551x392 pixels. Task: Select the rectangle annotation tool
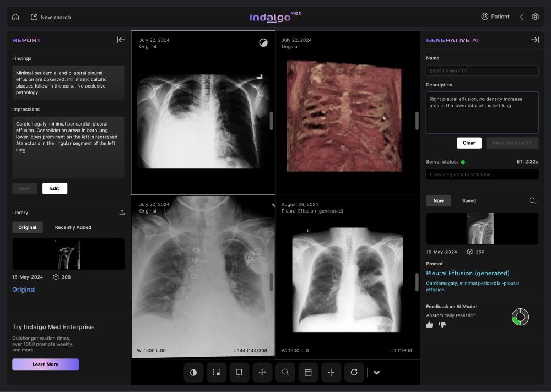[x=239, y=373]
